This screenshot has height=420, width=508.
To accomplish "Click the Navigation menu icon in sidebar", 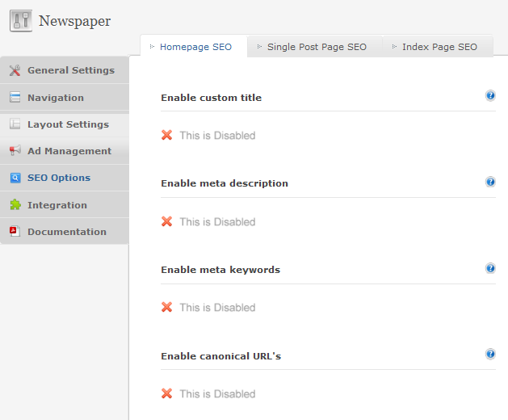I will 15,97.
